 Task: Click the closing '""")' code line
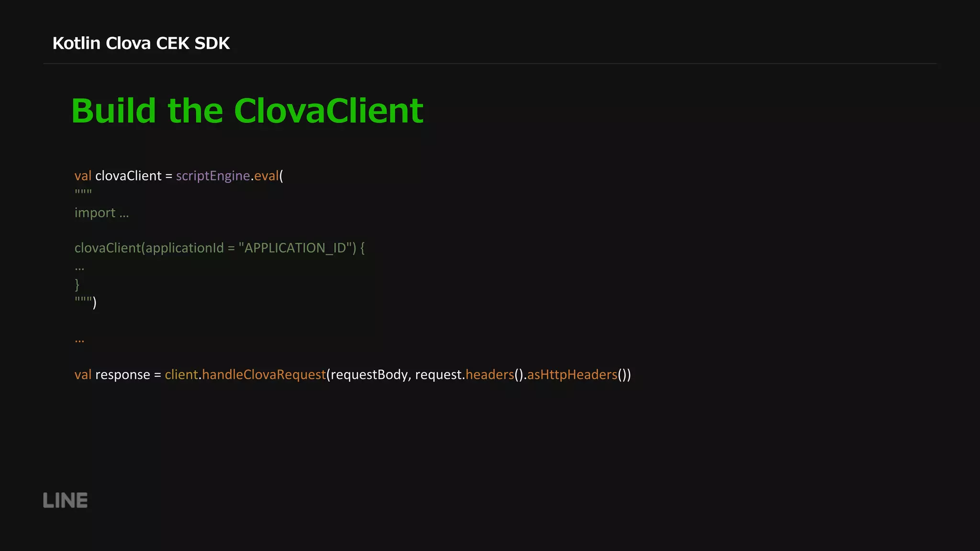pyautogui.click(x=86, y=302)
